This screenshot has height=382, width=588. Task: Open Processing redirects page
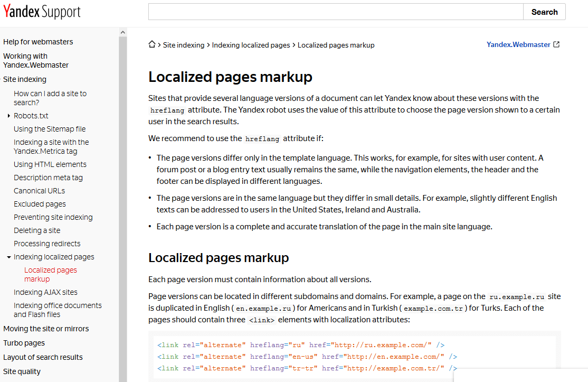point(47,244)
